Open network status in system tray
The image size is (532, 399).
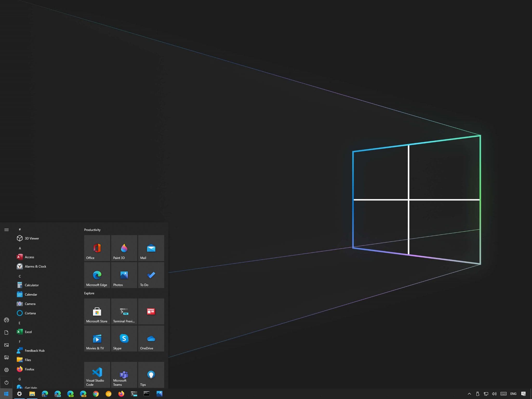click(x=486, y=394)
